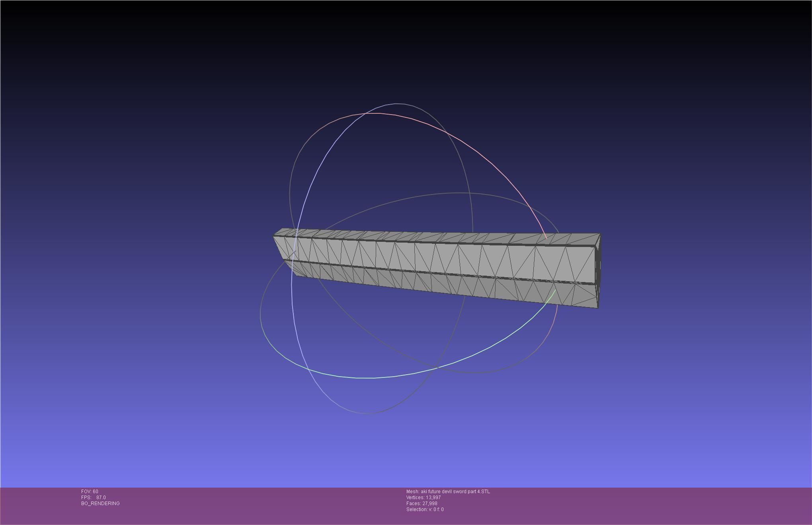The image size is (812, 525).
Task: Click the FPS: 87.0 readout
Action: pos(94,498)
